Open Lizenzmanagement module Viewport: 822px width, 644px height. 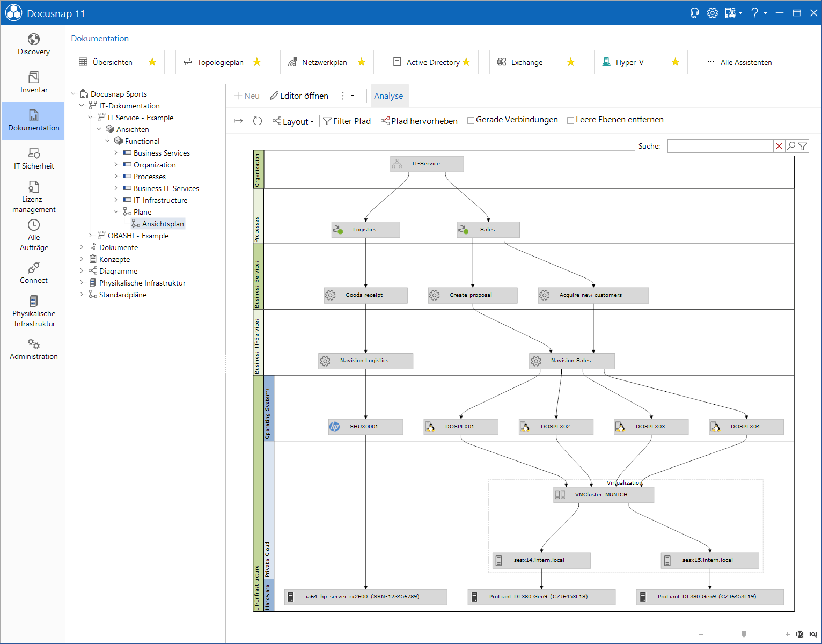pyautogui.click(x=33, y=197)
